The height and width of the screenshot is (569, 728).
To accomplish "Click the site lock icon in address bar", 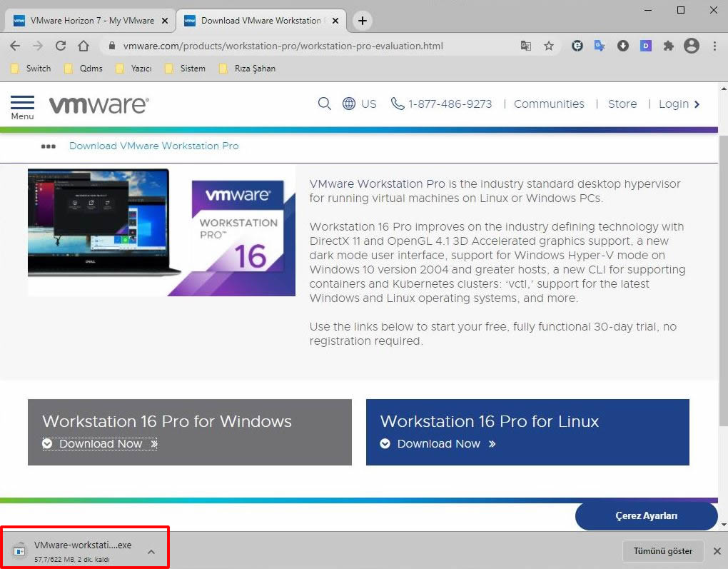I will click(111, 46).
